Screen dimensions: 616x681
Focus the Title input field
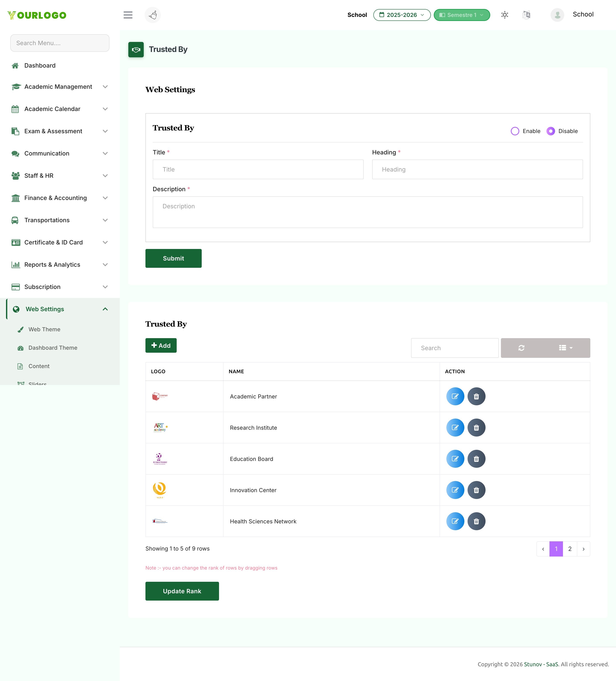[258, 170]
